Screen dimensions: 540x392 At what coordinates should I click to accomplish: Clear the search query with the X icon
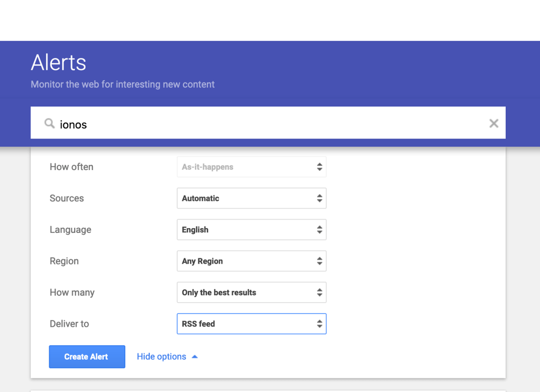[x=494, y=123]
